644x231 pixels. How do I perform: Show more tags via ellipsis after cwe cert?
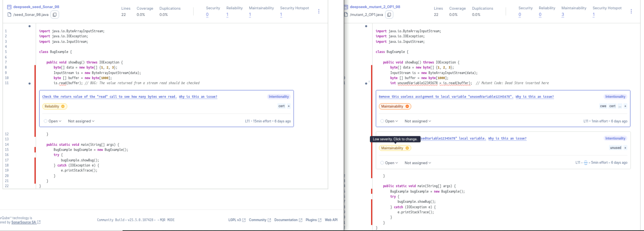[620, 106]
